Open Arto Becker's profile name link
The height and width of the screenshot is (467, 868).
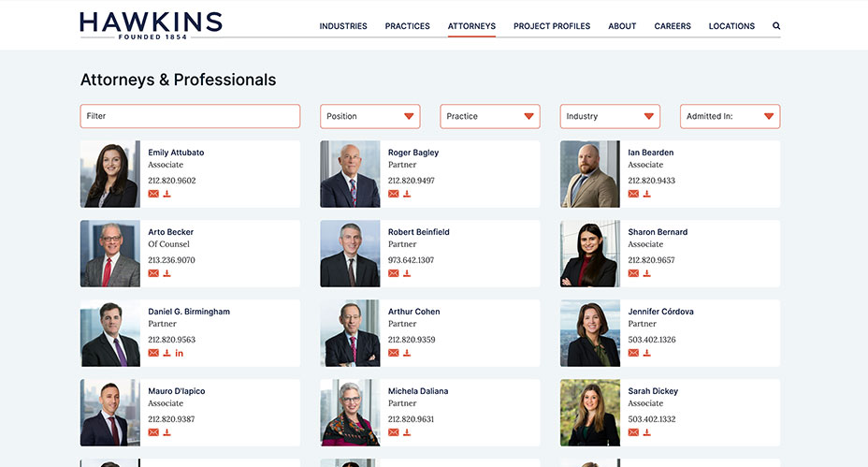(170, 232)
